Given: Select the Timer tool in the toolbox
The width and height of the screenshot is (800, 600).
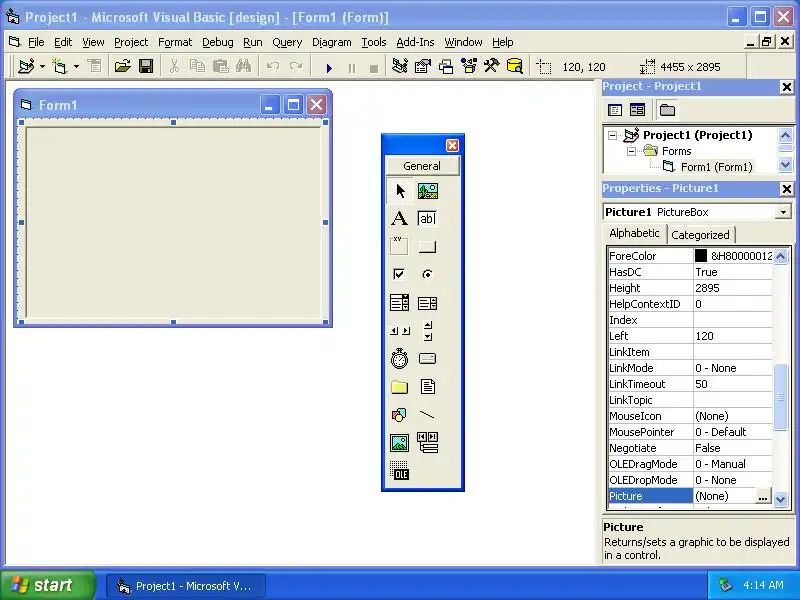Looking at the screenshot, I should (x=400, y=359).
